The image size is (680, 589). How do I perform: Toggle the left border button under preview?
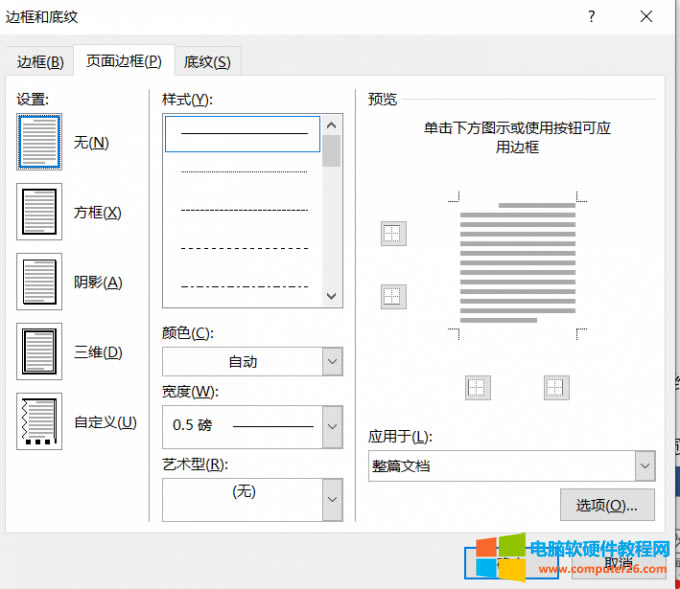click(x=478, y=388)
